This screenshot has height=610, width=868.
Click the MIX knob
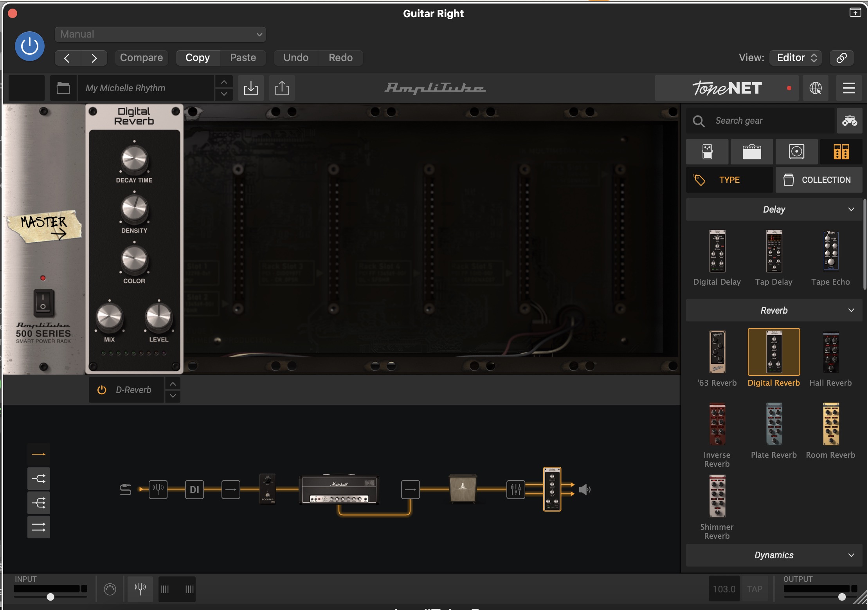[110, 317]
